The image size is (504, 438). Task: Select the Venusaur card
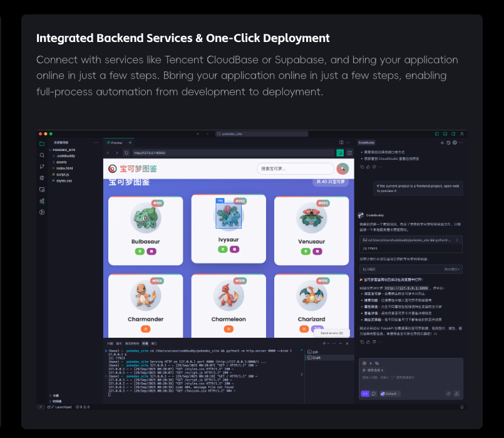[311, 231]
